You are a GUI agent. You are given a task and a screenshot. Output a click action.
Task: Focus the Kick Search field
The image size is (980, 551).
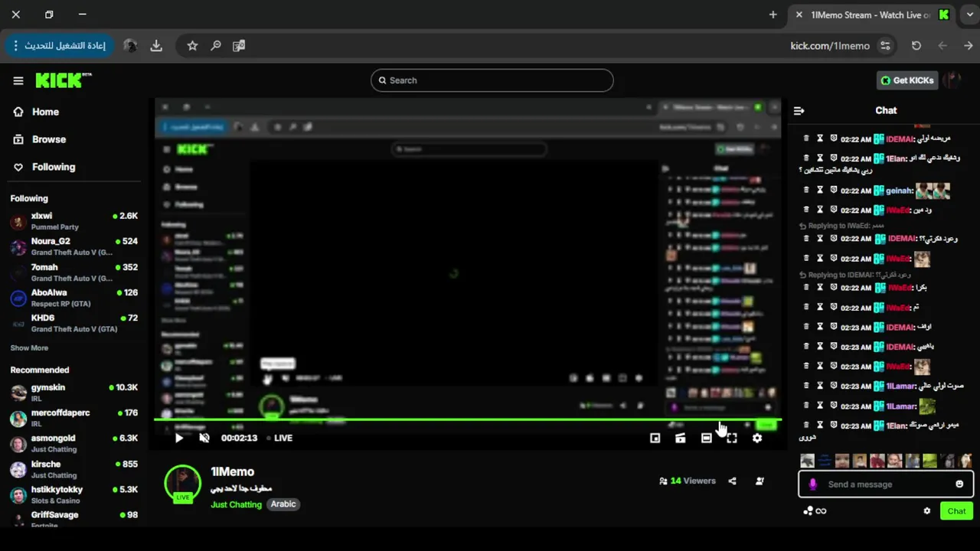[492, 80]
